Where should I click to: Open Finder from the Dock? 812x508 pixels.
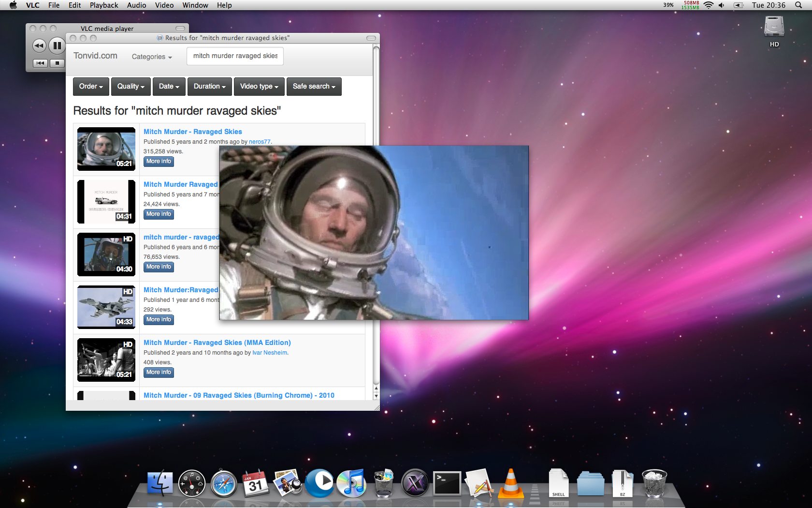tap(159, 483)
